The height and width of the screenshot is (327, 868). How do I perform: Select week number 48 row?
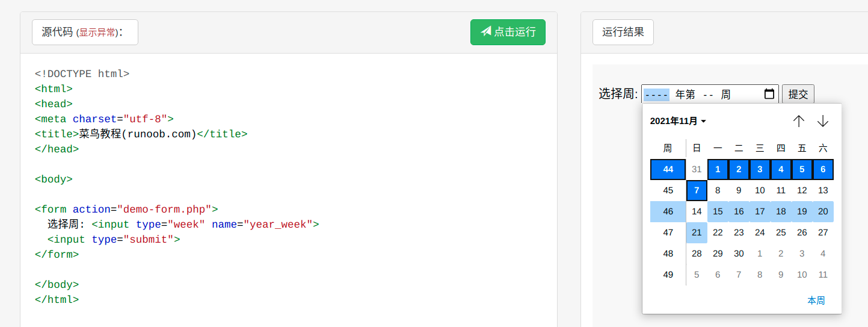[668, 254]
